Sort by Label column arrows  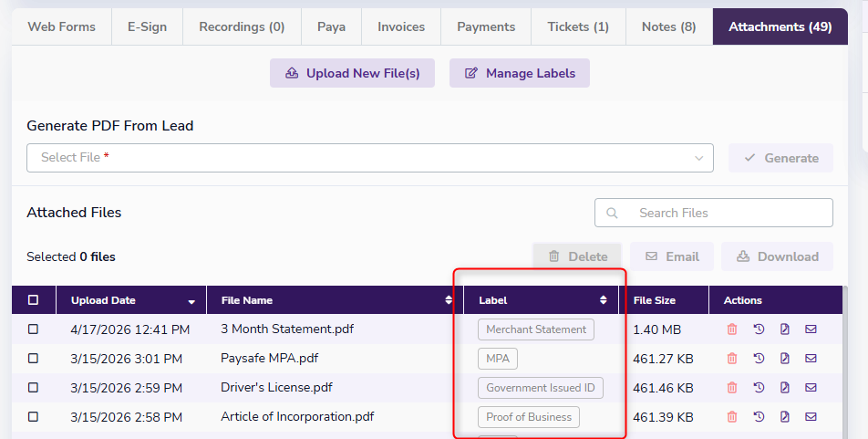coord(603,300)
